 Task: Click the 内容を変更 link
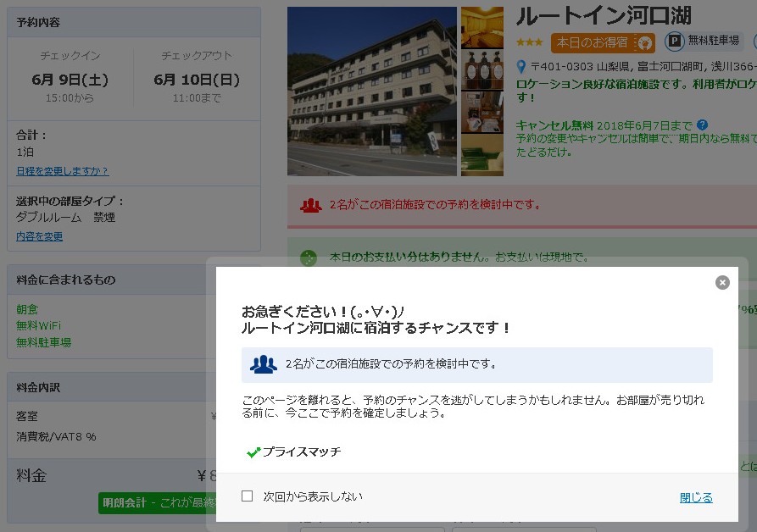tap(39, 236)
